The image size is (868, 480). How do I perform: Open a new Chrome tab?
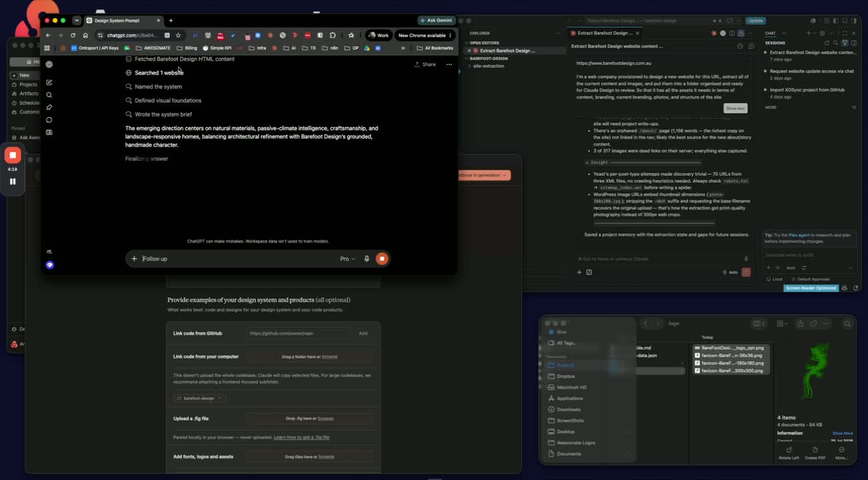[x=171, y=21]
